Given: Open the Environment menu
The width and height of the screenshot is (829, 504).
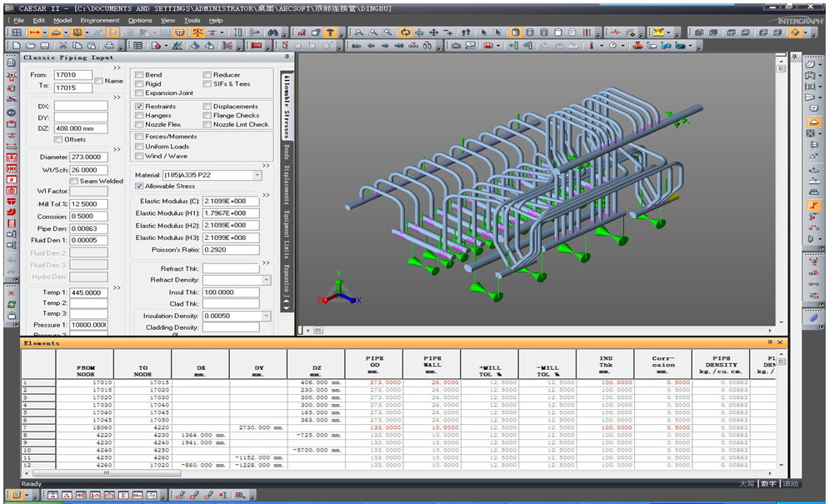Looking at the screenshot, I should pyautogui.click(x=100, y=20).
